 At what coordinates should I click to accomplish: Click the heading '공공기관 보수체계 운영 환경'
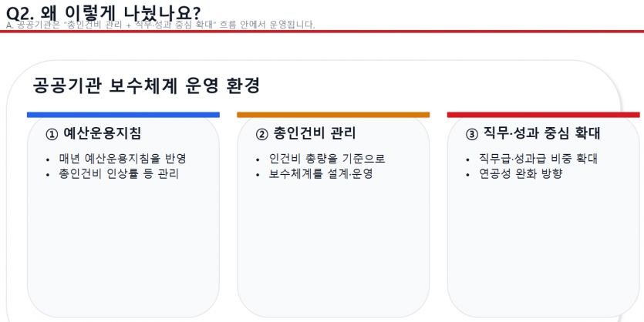[147, 86]
